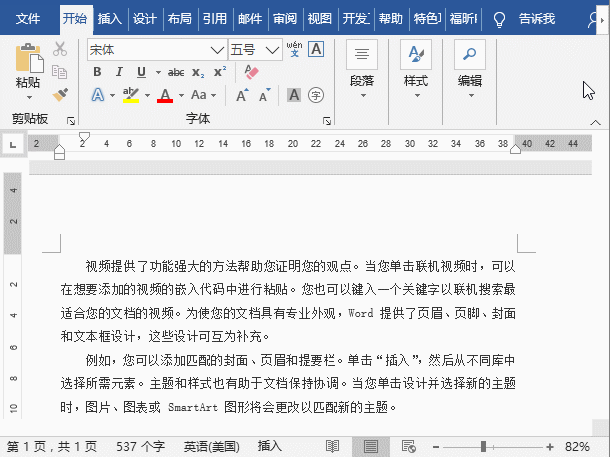This screenshot has height=457, width=610.
Task: Click language 英语(美国) in status bar
Action: point(212,446)
